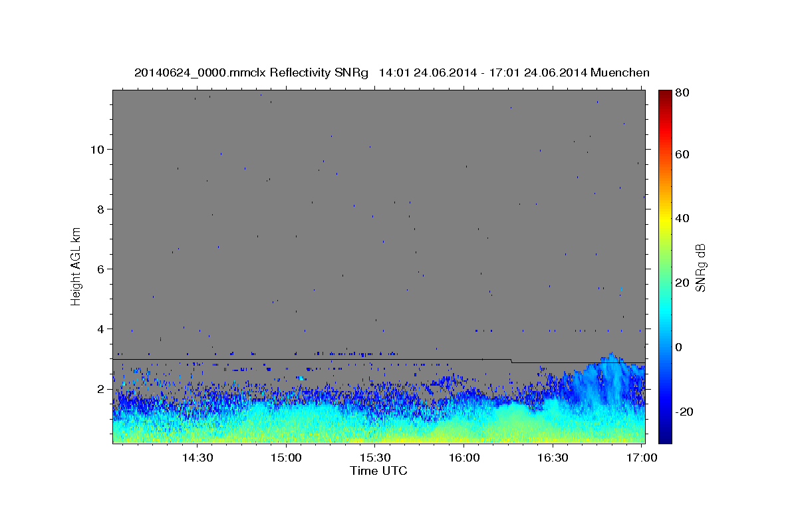
Task: Click the 'SNRg dB' colorbar label
Action: coord(700,267)
